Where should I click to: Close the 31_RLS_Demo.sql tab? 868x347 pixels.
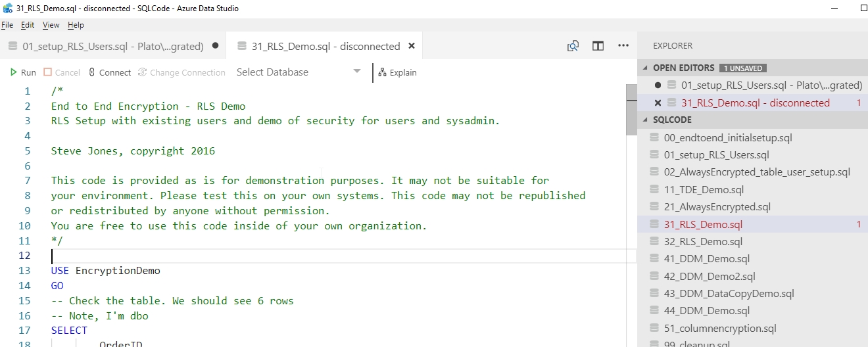point(412,46)
